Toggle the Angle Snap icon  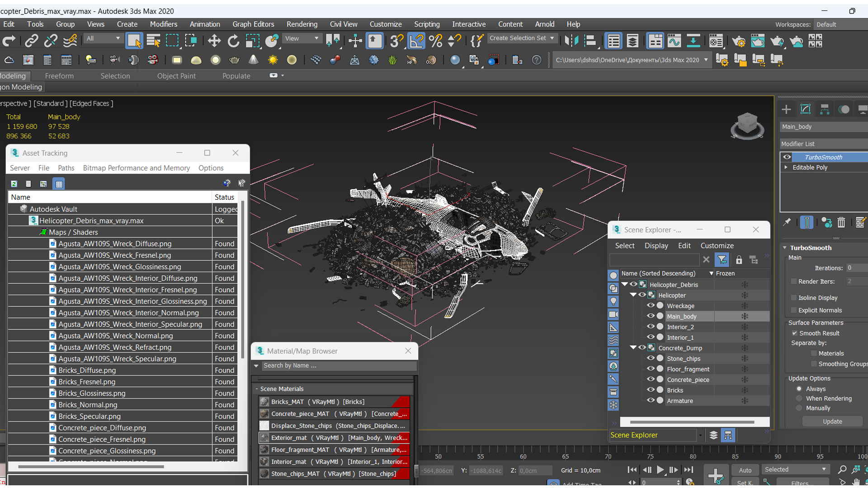click(416, 41)
